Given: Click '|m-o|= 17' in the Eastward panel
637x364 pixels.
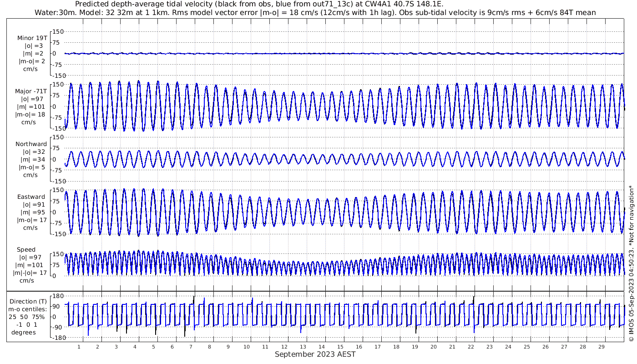Looking at the screenshot, I should tap(32, 220).
